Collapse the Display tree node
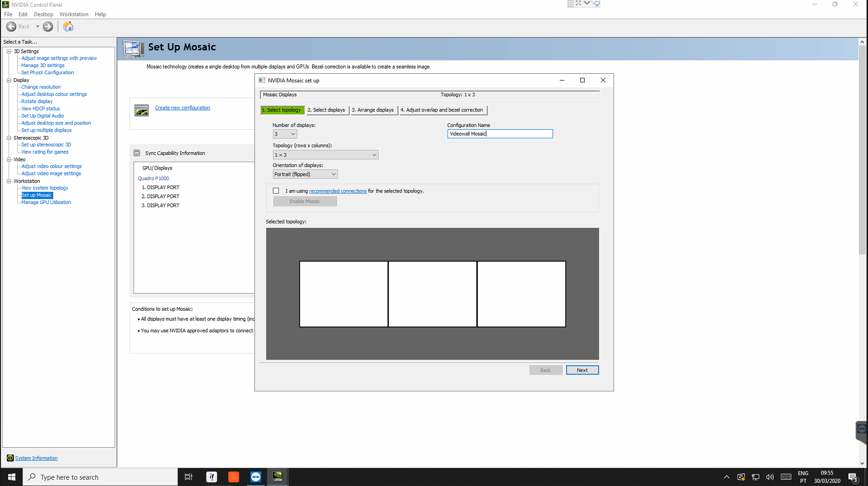The image size is (868, 486). click(x=9, y=80)
